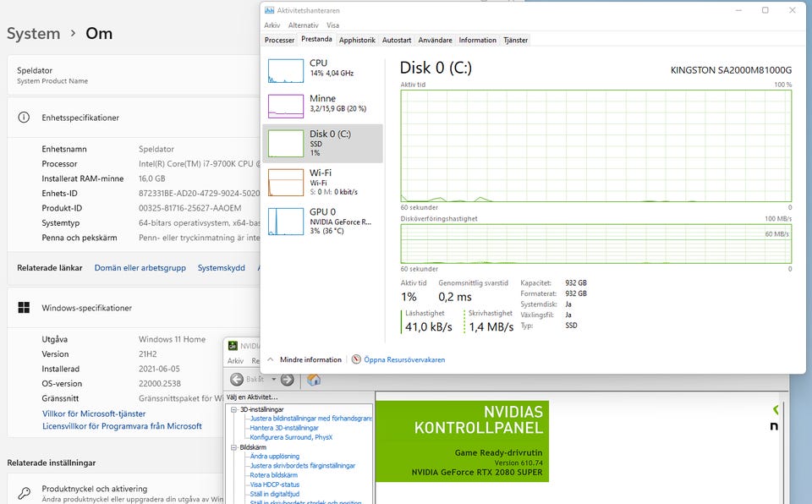Switch to the Autostart tab
Screen dimensions: 812x504
pyautogui.click(x=397, y=40)
